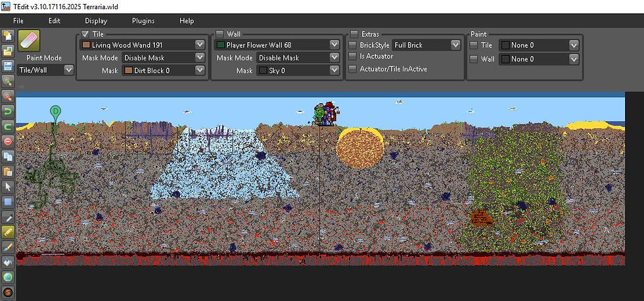644x301 pixels.
Task: Open the Paint Wall None 0 dropdown
Action: point(539,59)
